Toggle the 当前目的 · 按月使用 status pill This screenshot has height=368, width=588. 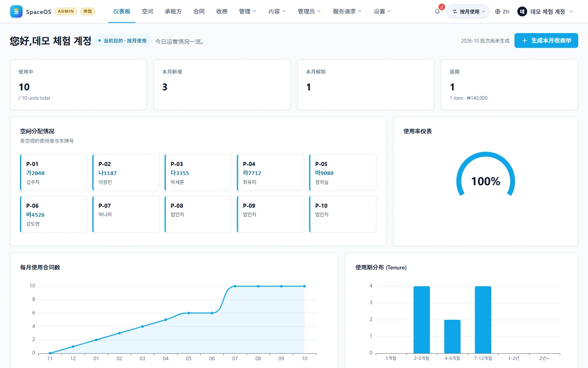122,41
